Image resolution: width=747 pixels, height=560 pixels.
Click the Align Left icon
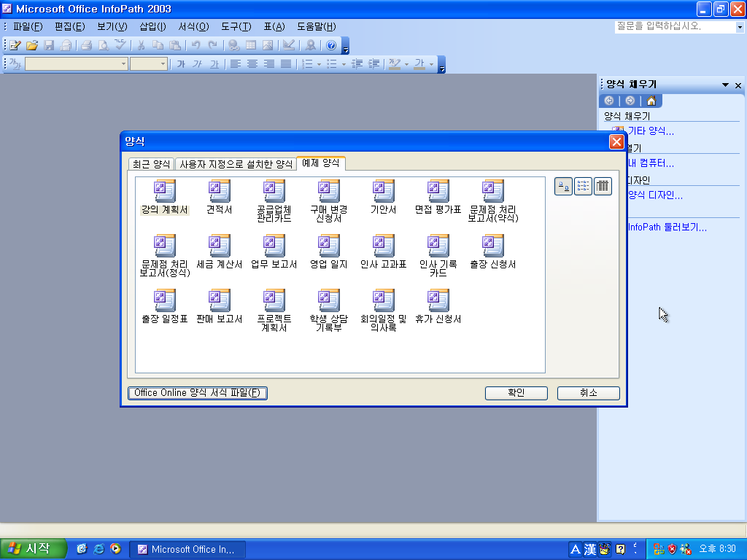click(x=236, y=64)
